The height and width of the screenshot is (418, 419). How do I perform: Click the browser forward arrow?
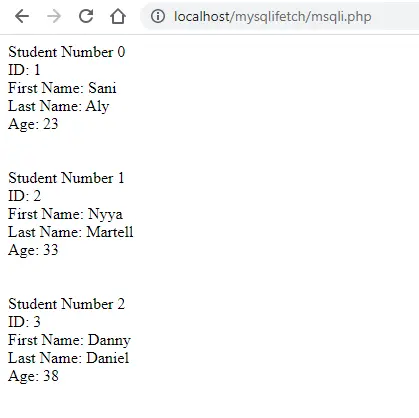[54, 16]
